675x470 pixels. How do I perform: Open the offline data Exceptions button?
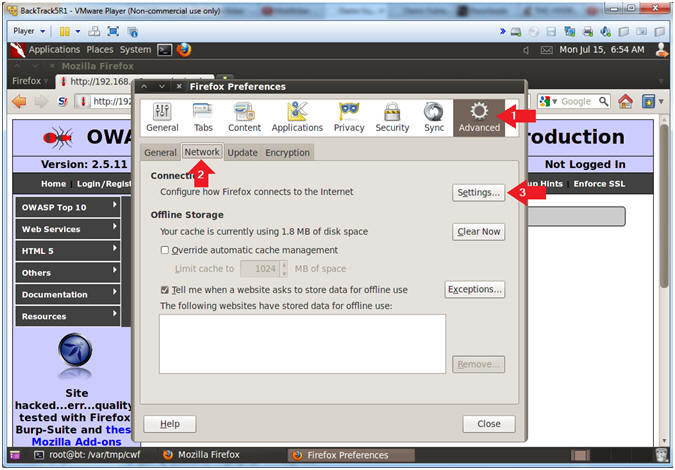tap(474, 289)
